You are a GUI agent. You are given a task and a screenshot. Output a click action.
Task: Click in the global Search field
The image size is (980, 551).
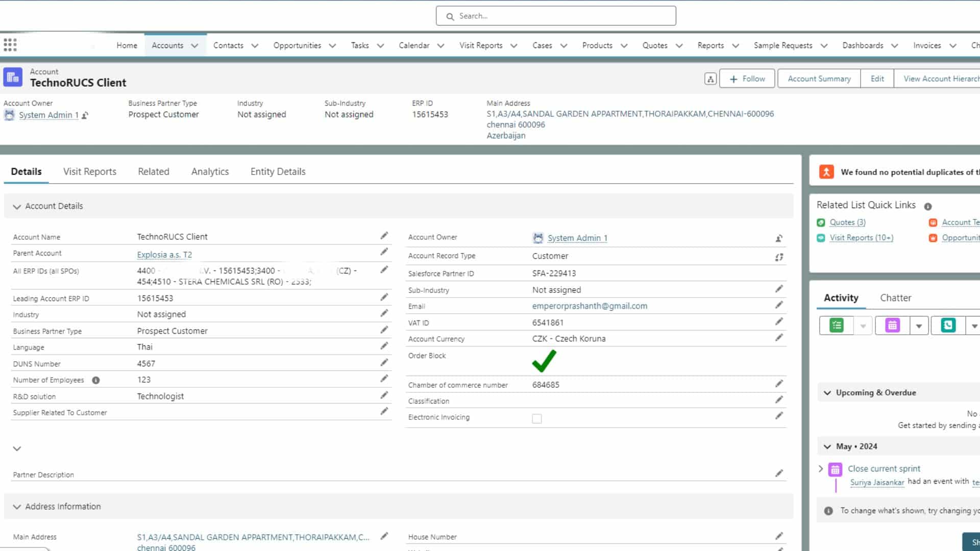[x=556, y=16]
